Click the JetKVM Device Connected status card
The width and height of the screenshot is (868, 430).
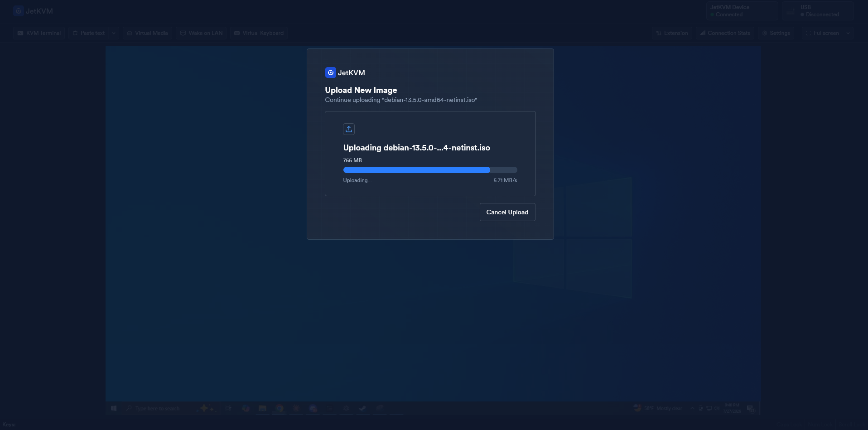pos(742,11)
